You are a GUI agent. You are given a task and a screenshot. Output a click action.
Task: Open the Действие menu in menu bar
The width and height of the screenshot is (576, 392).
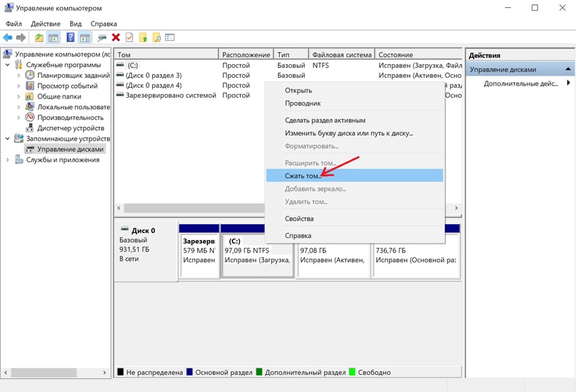tap(45, 24)
